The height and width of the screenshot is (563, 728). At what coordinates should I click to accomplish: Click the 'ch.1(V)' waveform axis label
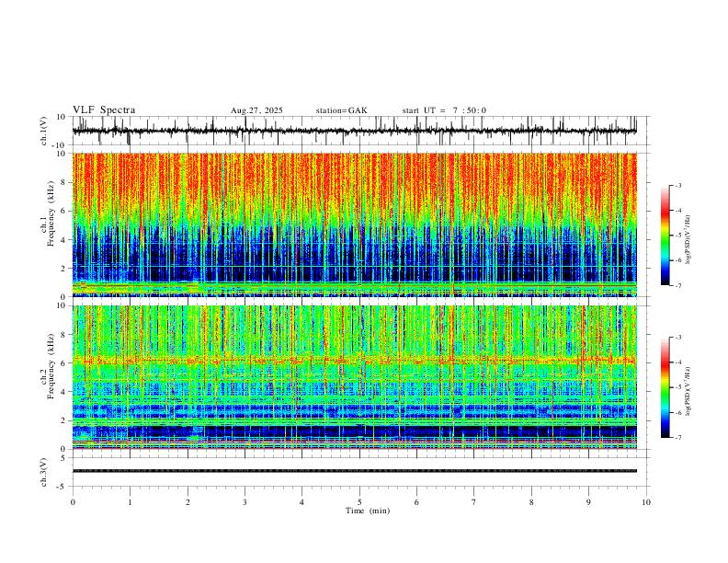pos(44,131)
